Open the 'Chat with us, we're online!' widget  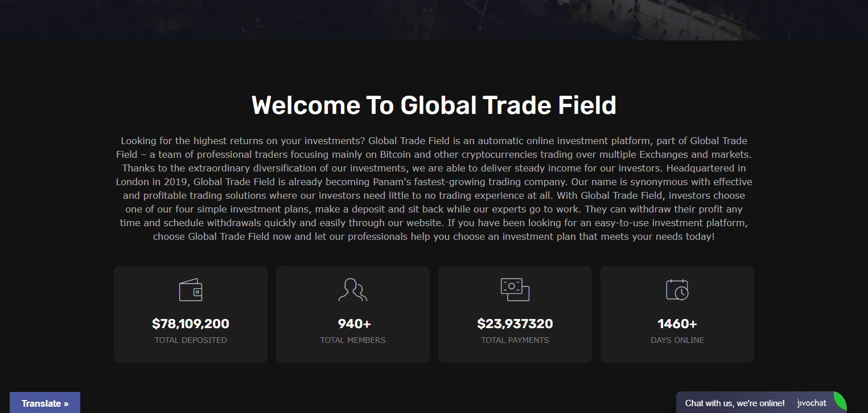pyautogui.click(x=734, y=403)
